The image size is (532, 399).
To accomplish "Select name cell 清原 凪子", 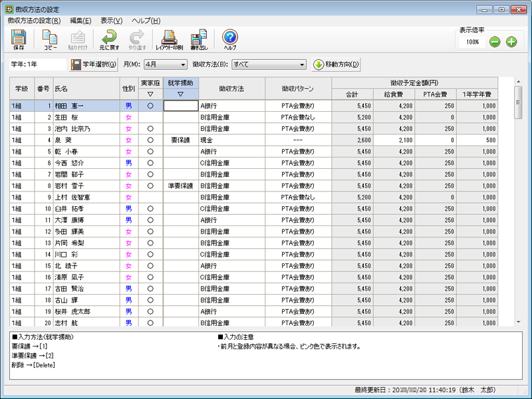I will (86, 277).
